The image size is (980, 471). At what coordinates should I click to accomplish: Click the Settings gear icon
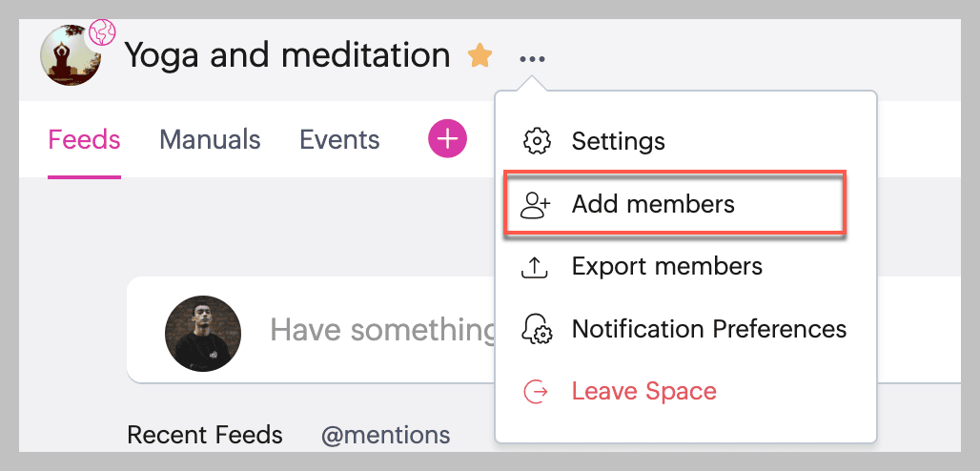click(538, 142)
